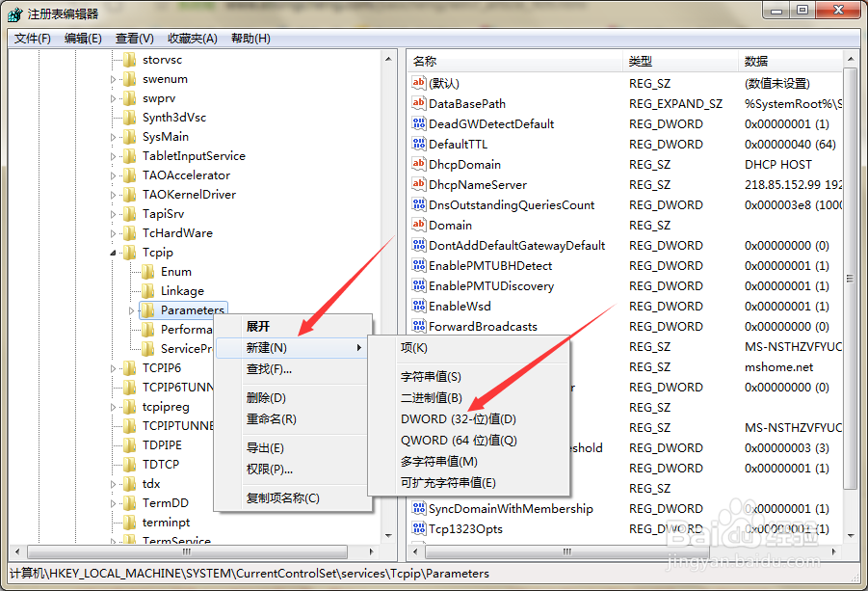Open 新建(N) submenu in context menu
Image resolution: width=868 pixels, height=591 pixels.
(x=293, y=348)
